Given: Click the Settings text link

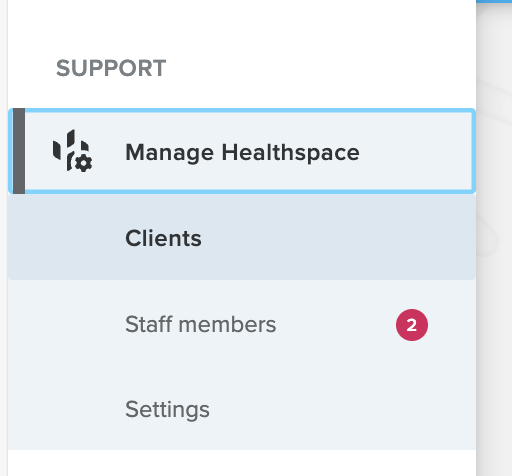Looking at the screenshot, I should [x=167, y=410].
